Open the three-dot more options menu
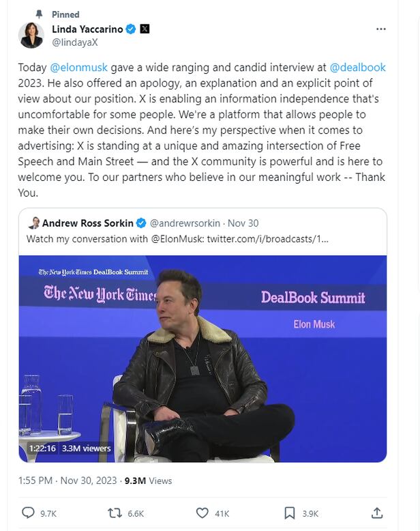Image resolution: width=420 pixels, height=531 pixels. (381, 29)
